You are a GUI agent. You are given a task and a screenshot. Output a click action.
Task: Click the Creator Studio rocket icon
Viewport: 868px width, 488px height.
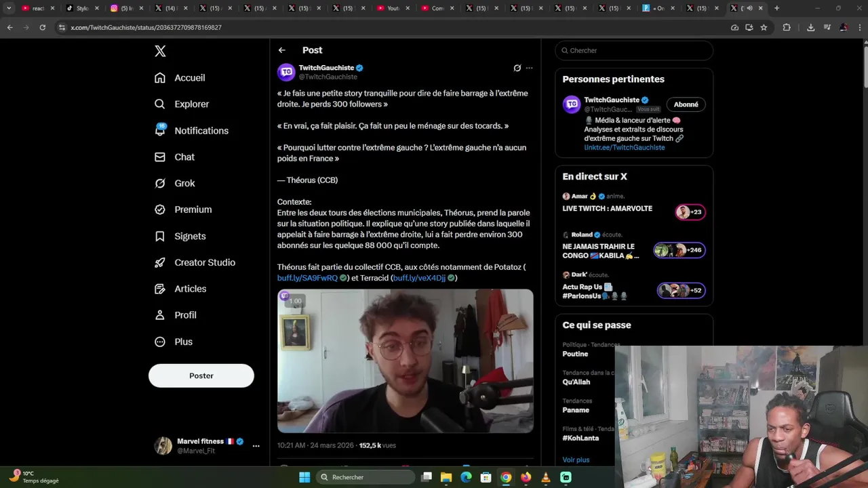click(x=160, y=263)
